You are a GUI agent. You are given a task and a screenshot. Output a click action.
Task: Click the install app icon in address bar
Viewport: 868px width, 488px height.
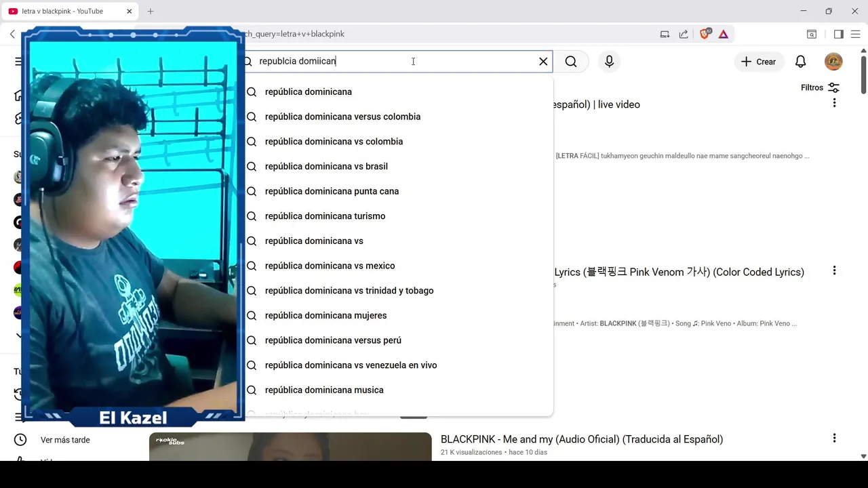click(x=665, y=34)
